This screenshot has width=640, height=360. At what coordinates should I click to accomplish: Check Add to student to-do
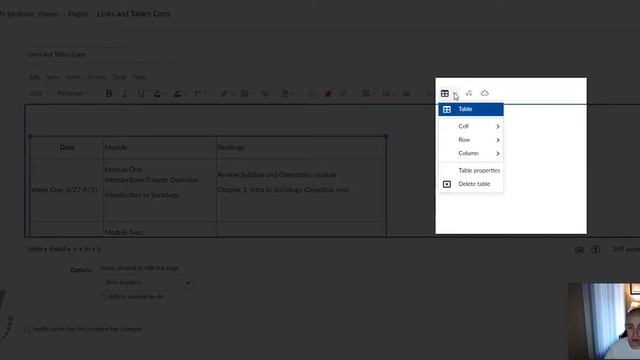pyautogui.click(x=103, y=297)
